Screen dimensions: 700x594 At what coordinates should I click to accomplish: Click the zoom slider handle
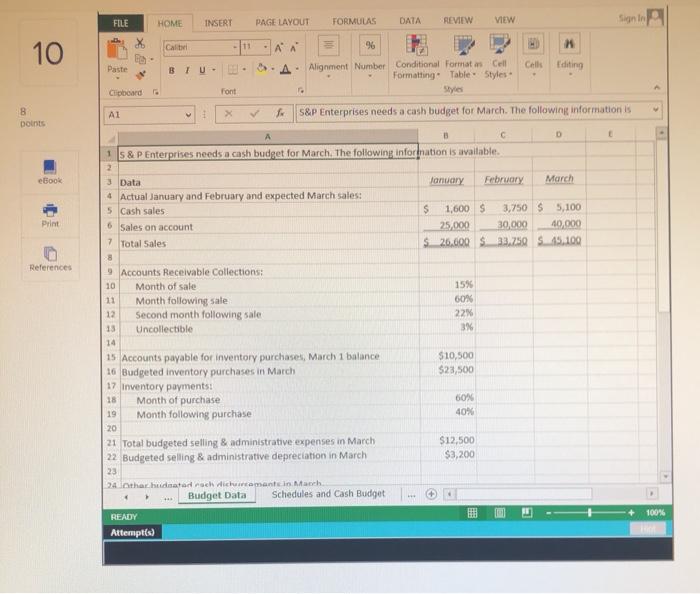(x=590, y=513)
